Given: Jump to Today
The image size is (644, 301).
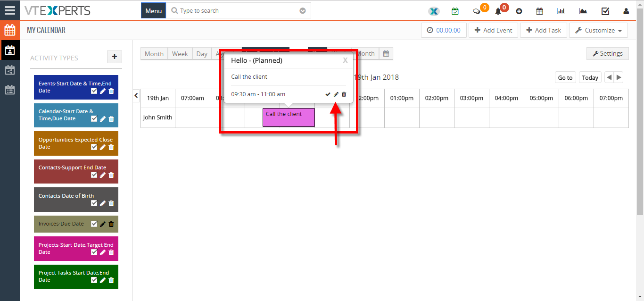Looking at the screenshot, I should [590, 78].
